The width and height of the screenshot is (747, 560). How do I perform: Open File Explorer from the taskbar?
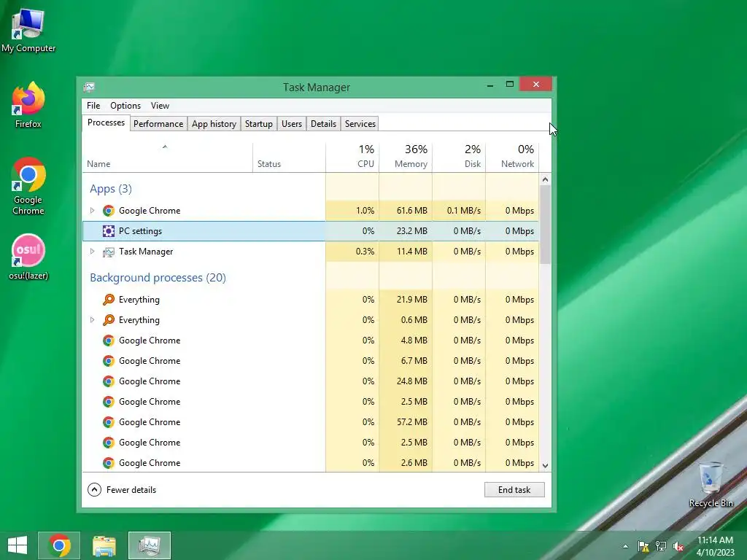pos(104,545)
